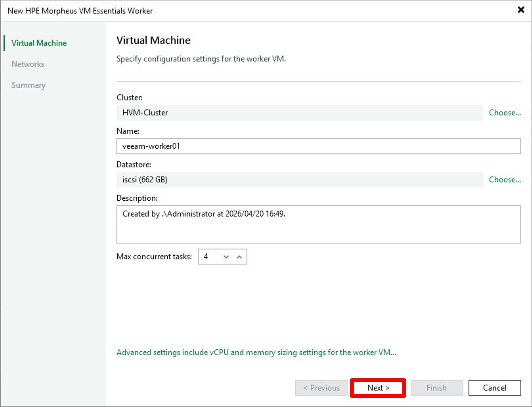Decrease max concurrent tasks with down arrow
The image size is (532, 407).
tap(226, 257)
